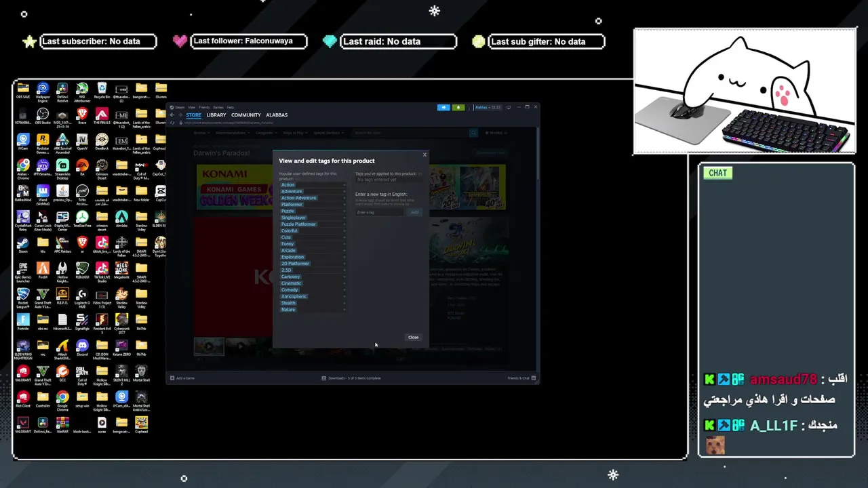Select Google Chrome desktop icon
Viewport: 868px width, 488px height.
pos(62,401)
